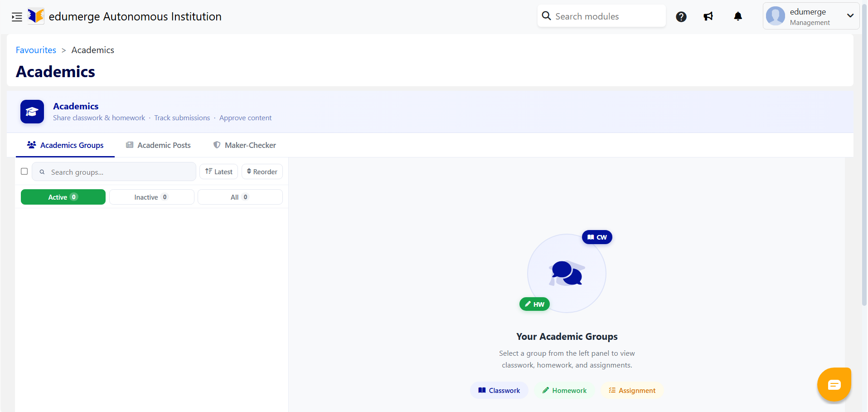Switch to the Maker-Checker tab
Viewport: 868px width, 412px height.
click(245, 145)
